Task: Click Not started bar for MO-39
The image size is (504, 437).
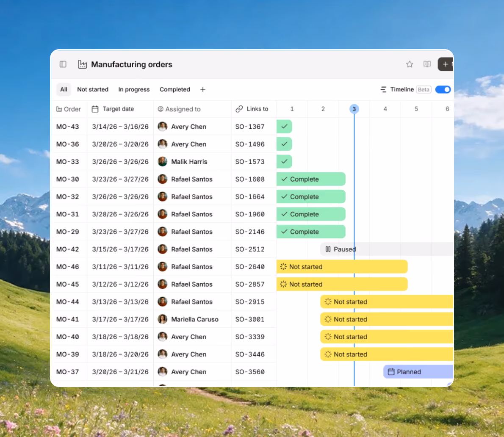Action: pyautogui.click(x=387, y=354)
